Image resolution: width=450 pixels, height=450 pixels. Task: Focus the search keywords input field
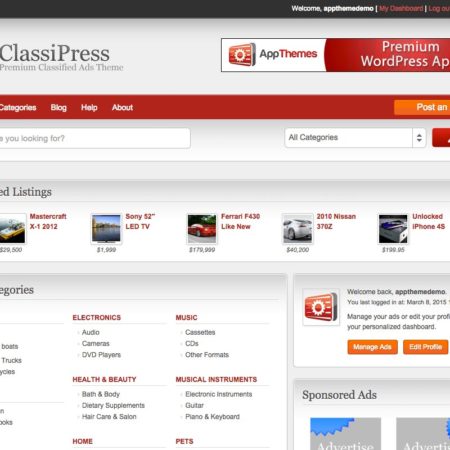95,138
